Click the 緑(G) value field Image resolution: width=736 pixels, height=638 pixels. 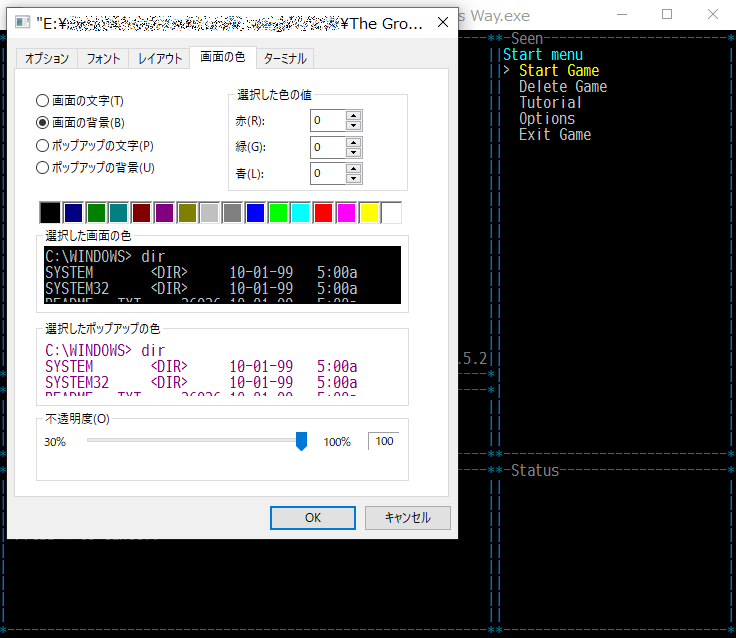tap(328, 147)
